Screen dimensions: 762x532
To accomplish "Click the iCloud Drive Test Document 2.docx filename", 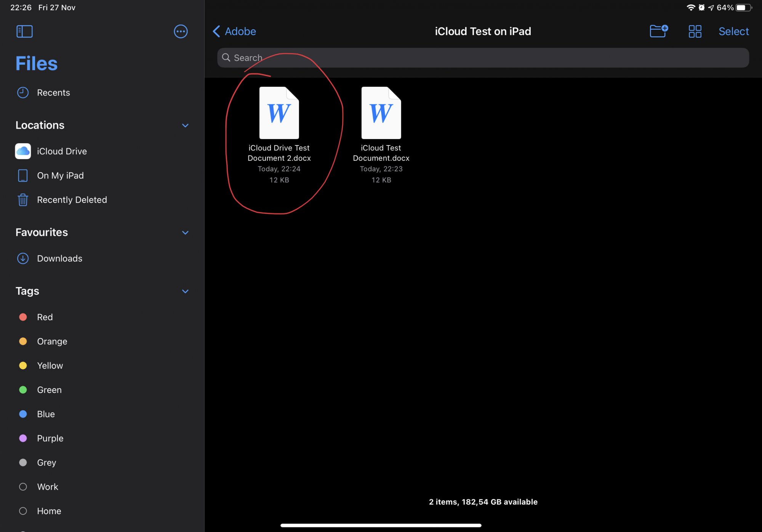I will click(x=279, y=153).
